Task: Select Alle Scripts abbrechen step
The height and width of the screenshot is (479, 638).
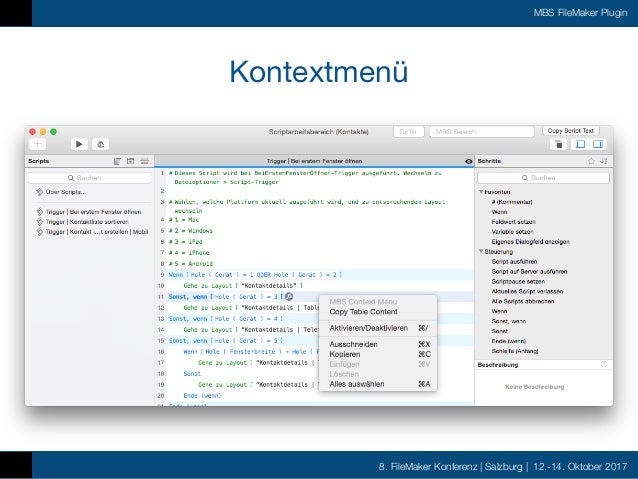Action: pyautogui.click(x=522, y=302)
